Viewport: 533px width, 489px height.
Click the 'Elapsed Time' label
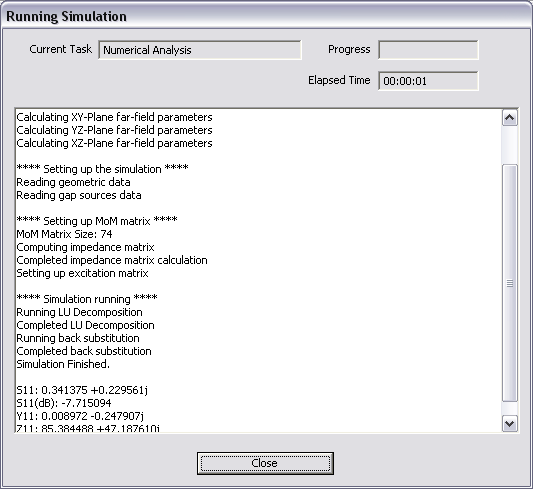339,80
